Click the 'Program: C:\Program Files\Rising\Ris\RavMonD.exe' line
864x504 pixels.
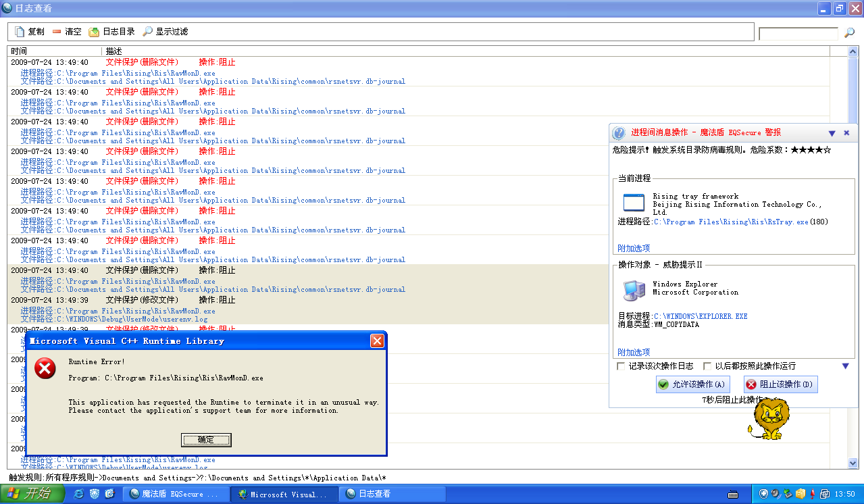(x=166, y=378)
